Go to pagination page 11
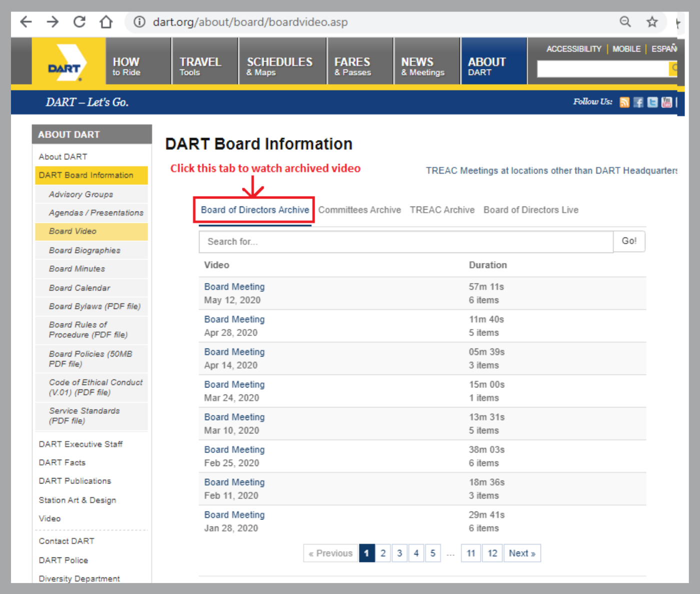 point(471,553)
